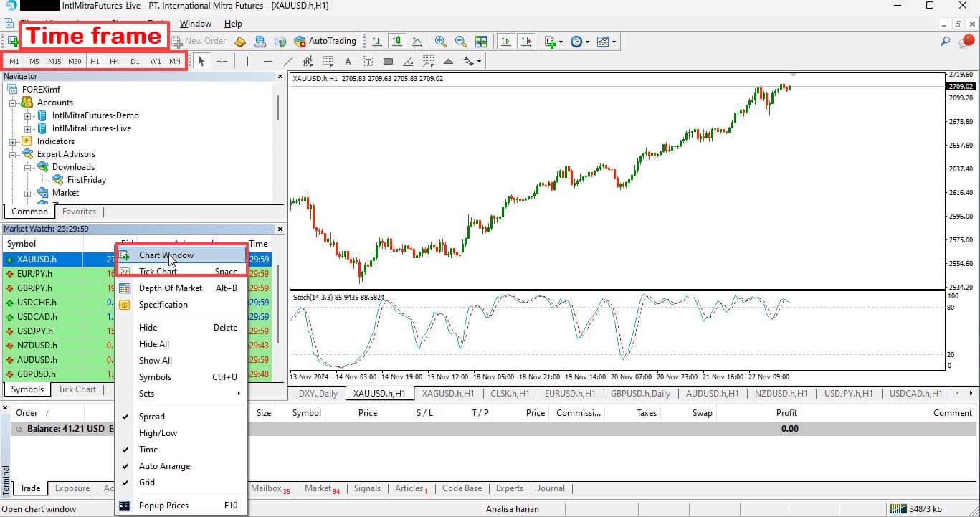Expand IntlMitraFutures-Live account node

tap(27, 128)
